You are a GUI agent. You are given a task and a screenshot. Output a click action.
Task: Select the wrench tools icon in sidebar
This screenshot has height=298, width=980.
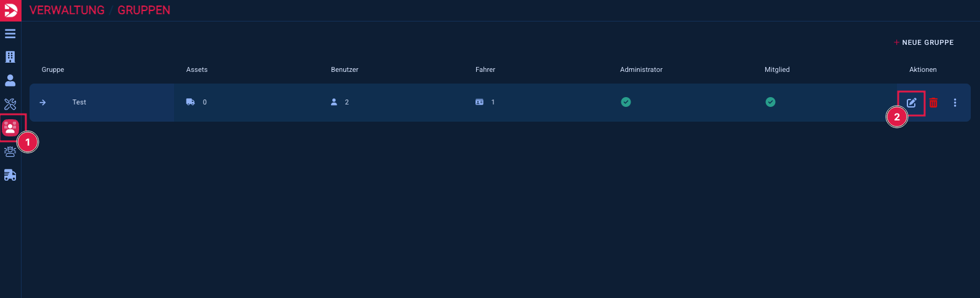(x=10, y=104)
